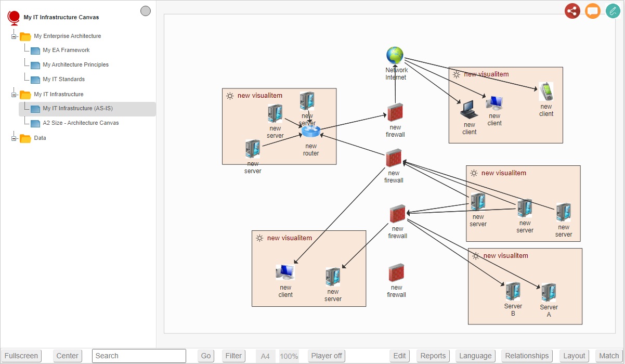Viewport: 625px width, 364px height.
Task: Open the orange comment icon
Action: pyautogui.click(x=593, y=11)
